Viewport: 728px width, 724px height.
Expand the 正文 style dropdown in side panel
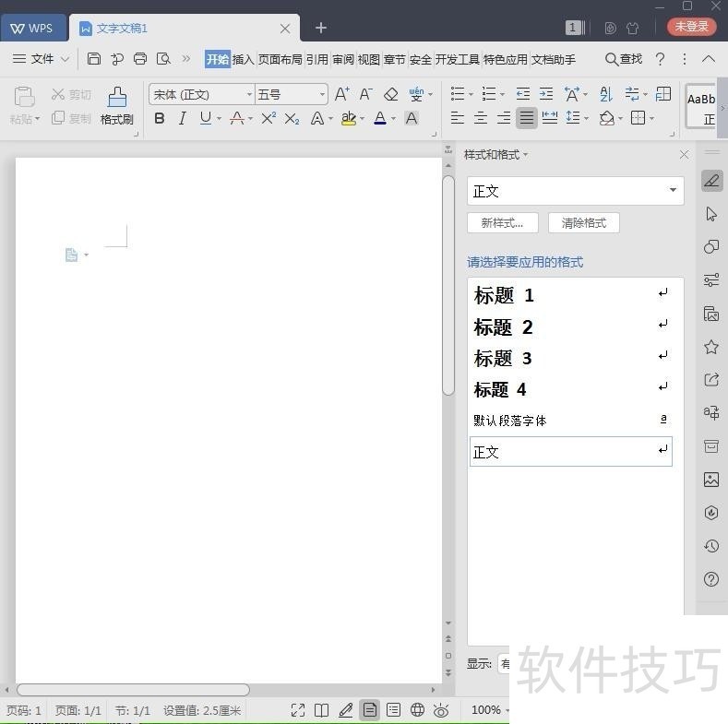point(673,191)
